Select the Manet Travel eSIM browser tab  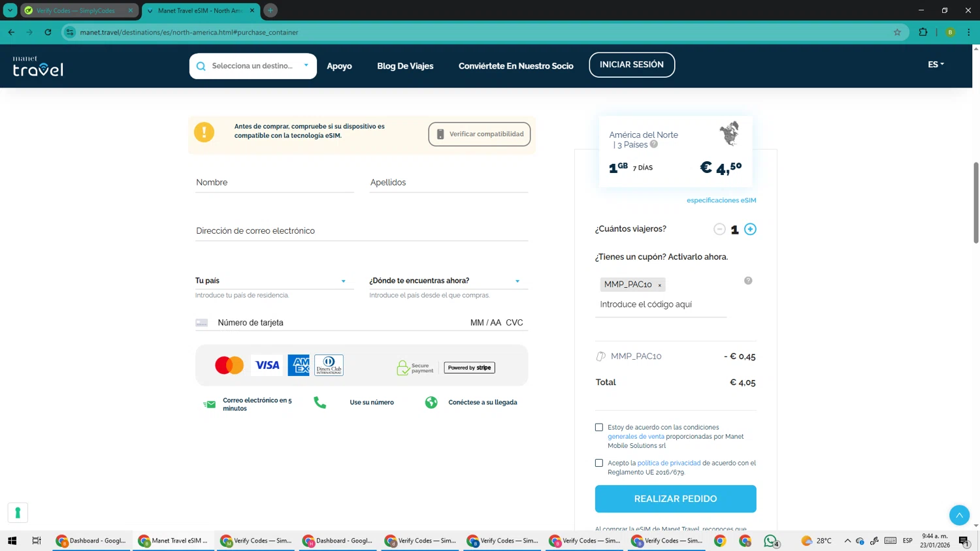pyautogui.click(x=201, y=10)
